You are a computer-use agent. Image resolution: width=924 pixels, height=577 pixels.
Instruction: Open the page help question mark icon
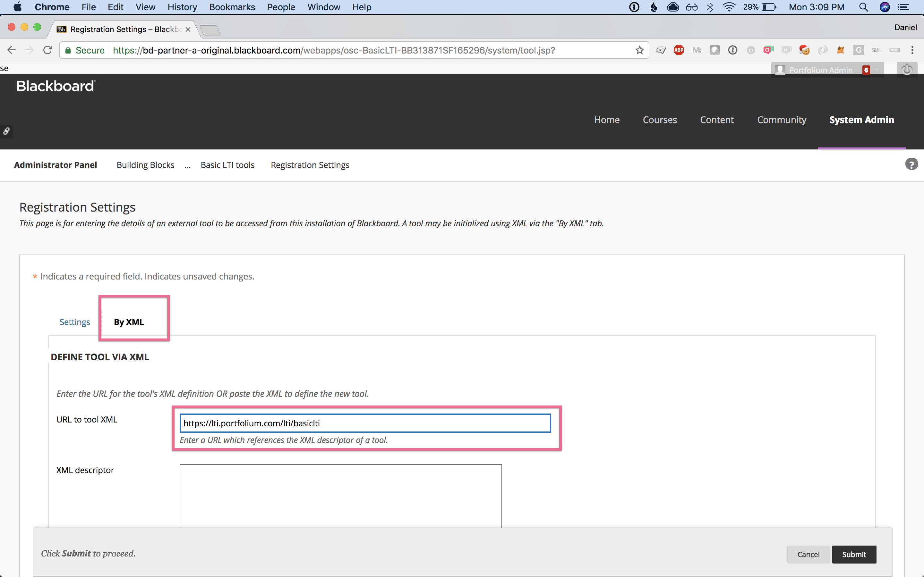point(911,164)
